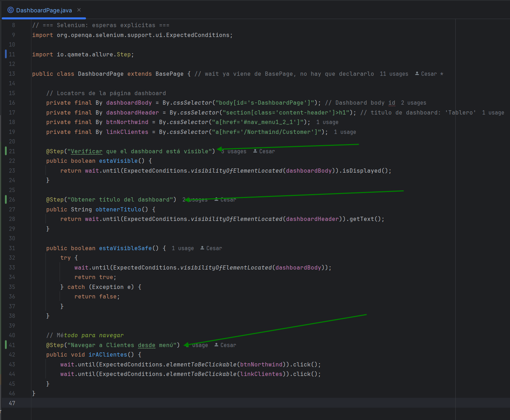This screenshot has width=510, height=420.
Task: Click the Cesar author icon near the obtenerTitulo step
Action: click(216, 199)
